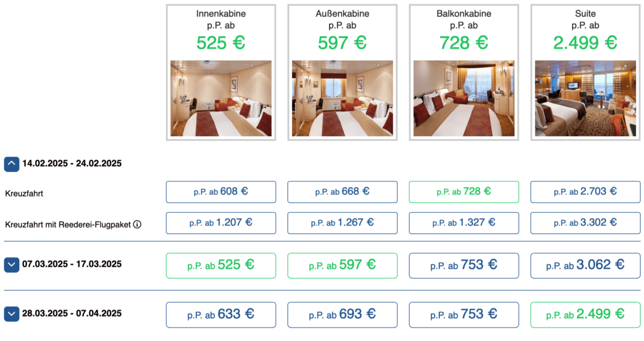
Task: Collapse the 14.02.2025 - 24.02.2025 date row
Action: pyautogui.click(x=12, y=164)
